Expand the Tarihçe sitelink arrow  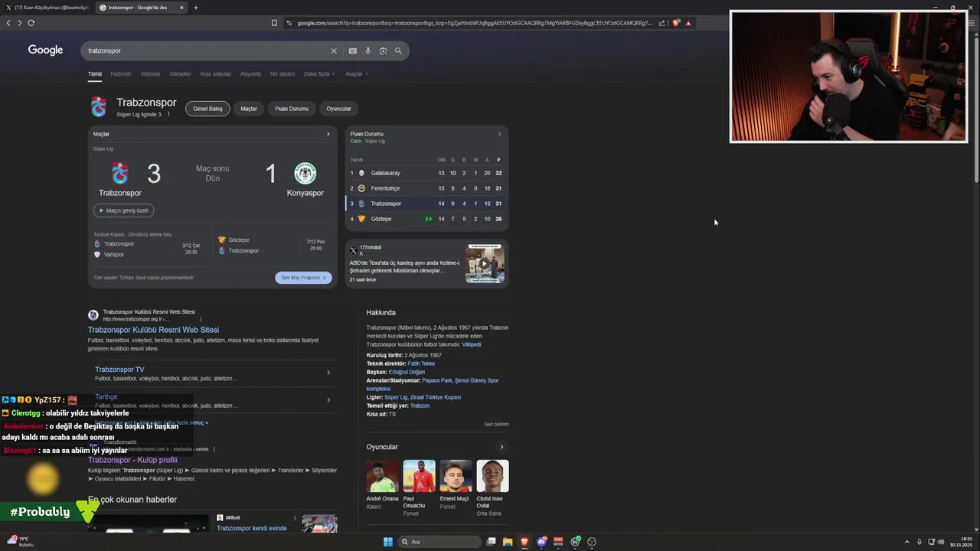pos(328,399)
